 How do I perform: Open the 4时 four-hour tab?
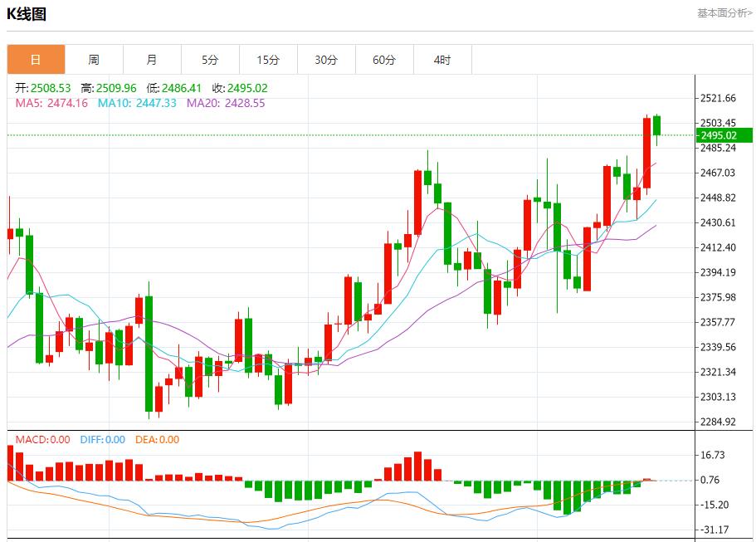tap(442, 60)
